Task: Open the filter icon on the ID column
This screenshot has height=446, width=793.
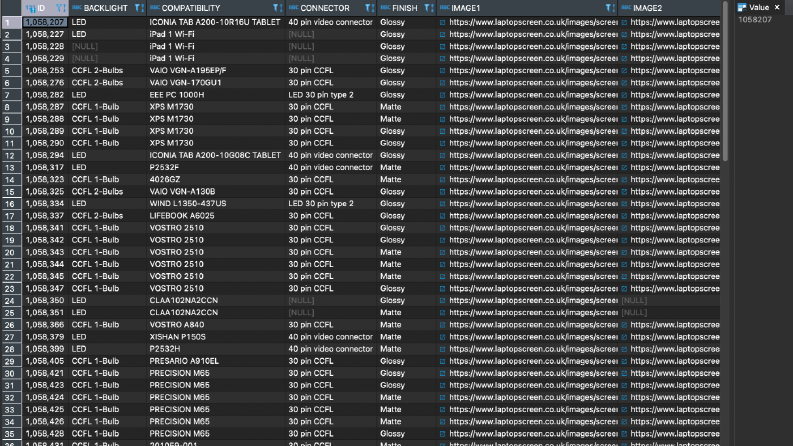Action: coord(60,8)
